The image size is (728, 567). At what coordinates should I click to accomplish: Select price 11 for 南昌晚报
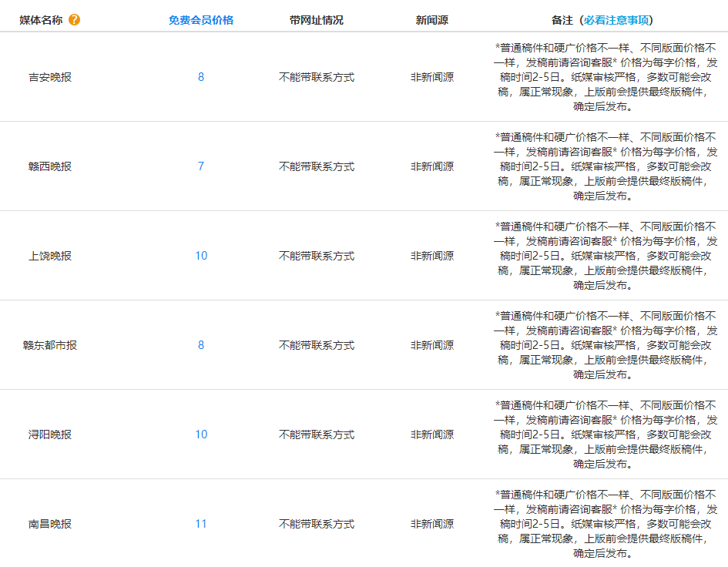pos(201,524)
